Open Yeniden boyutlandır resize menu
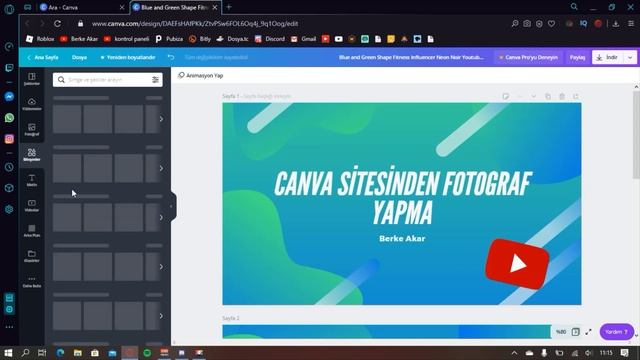 point(128,57)
